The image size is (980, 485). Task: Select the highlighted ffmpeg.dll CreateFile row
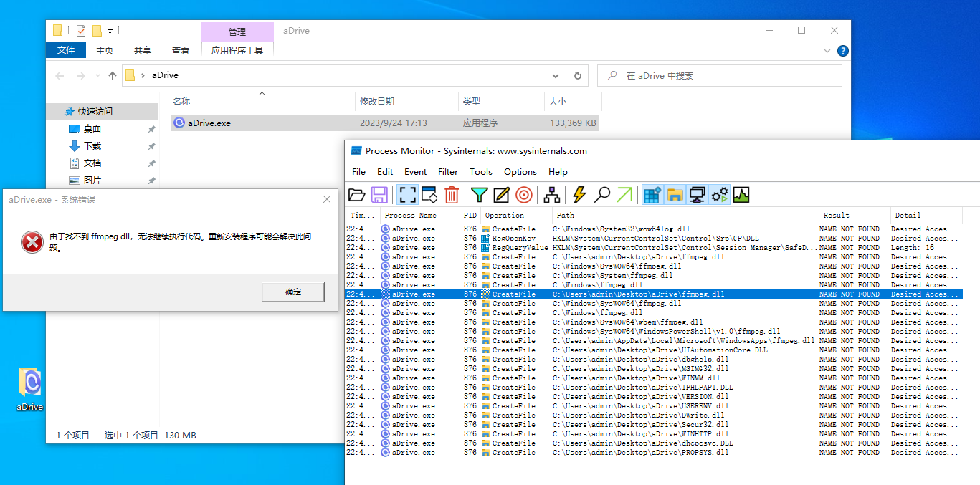click(x=654, y=294)
